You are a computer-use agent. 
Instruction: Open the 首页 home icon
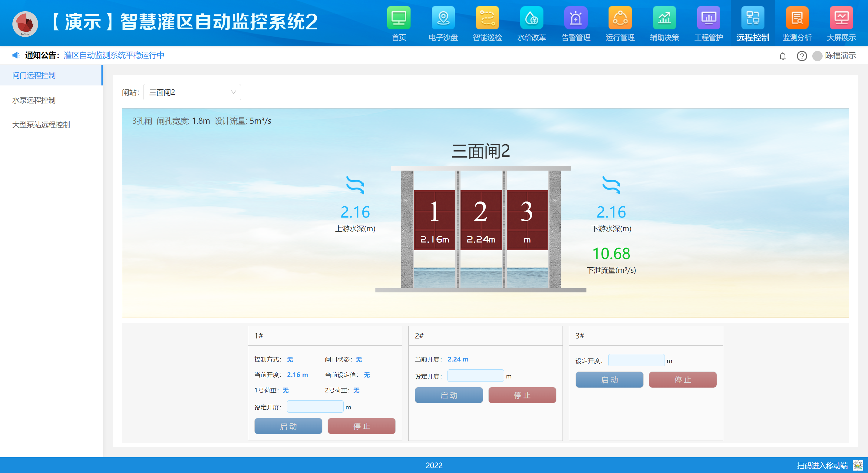(x=399, y=18)
